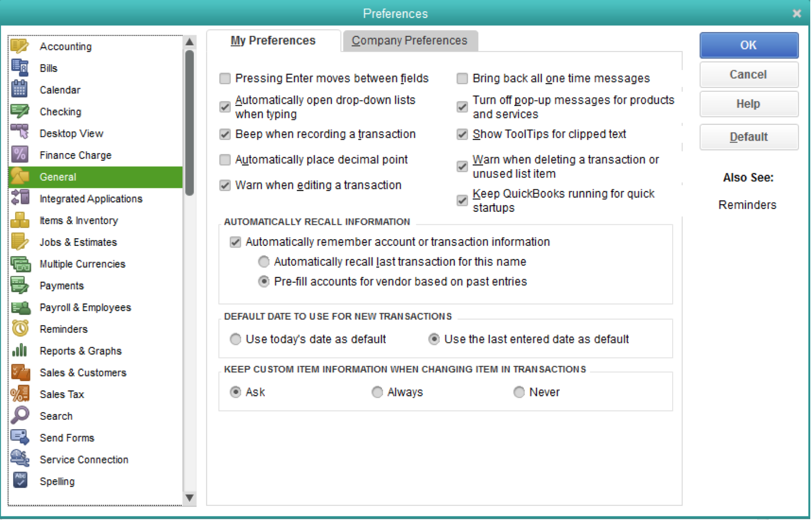Choose Always for keeping custom item information

[x=377, y=392]
